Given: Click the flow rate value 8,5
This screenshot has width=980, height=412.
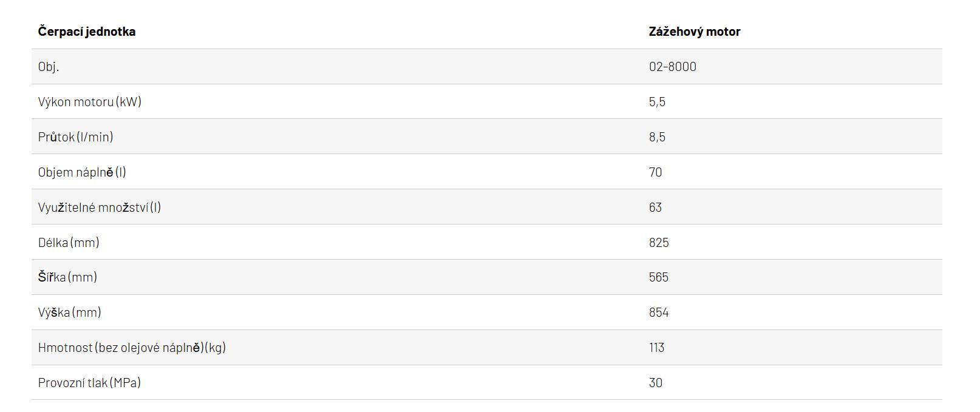Looking at the screenshot, I should tap(657, 137).
